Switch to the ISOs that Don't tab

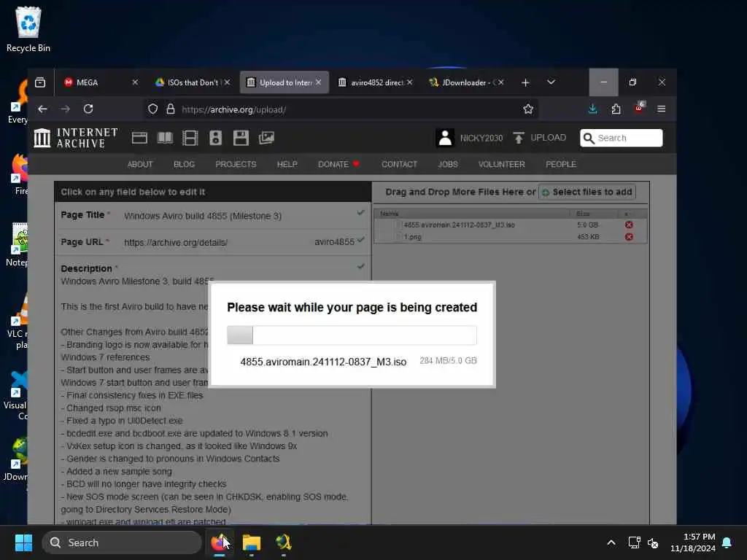(192, 82)
